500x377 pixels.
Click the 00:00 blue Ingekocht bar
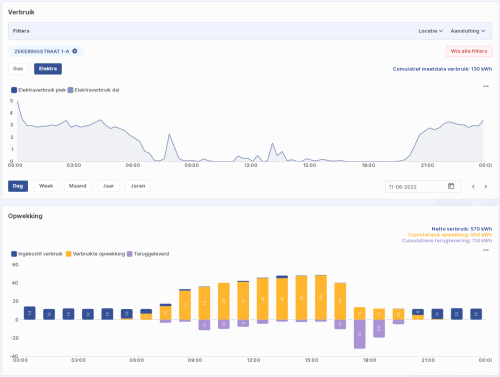30,313
